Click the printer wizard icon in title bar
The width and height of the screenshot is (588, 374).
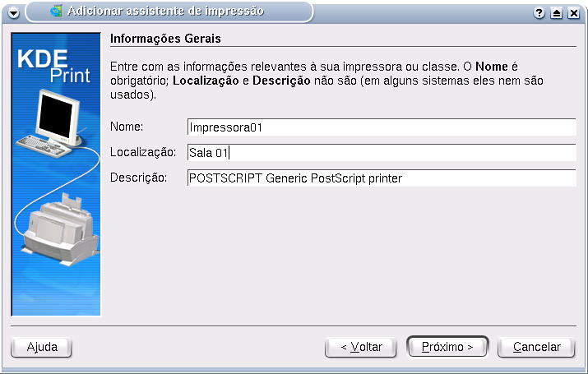pyautogui.click(x=56, y=12)
